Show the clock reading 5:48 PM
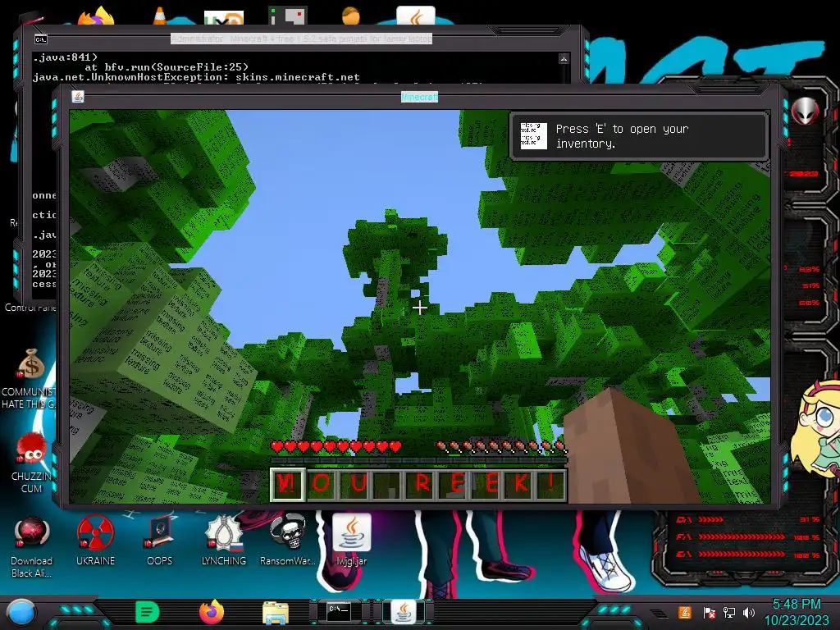 click(796, 605)
